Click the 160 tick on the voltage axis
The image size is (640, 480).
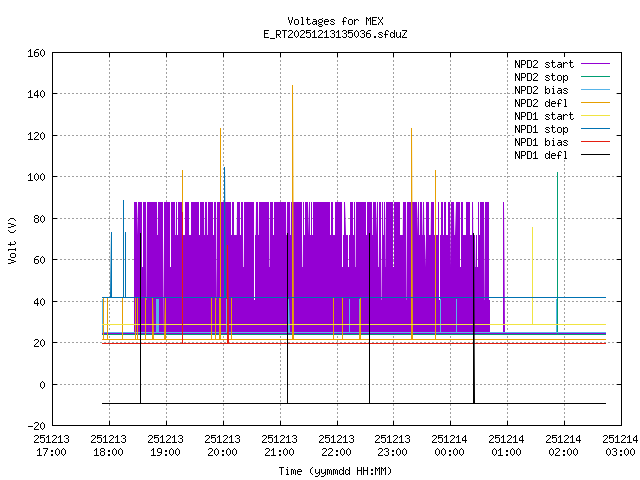click(34, 52)
